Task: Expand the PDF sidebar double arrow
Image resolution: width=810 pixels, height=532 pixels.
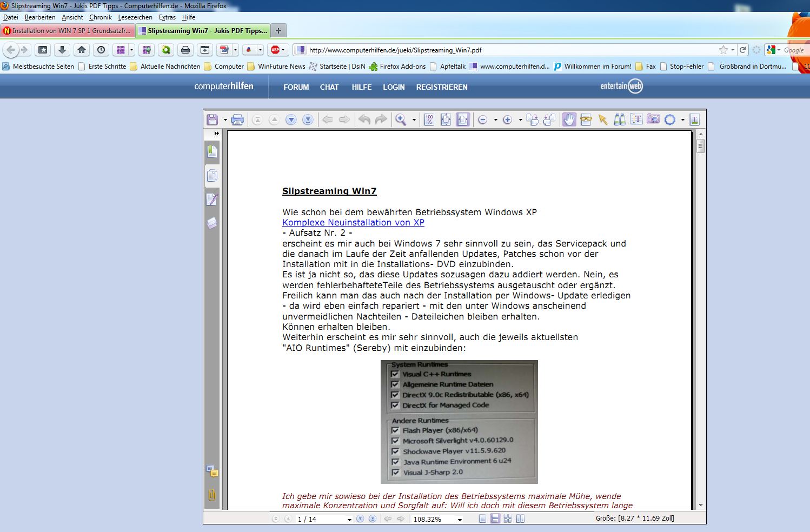Action: [216, 133]
